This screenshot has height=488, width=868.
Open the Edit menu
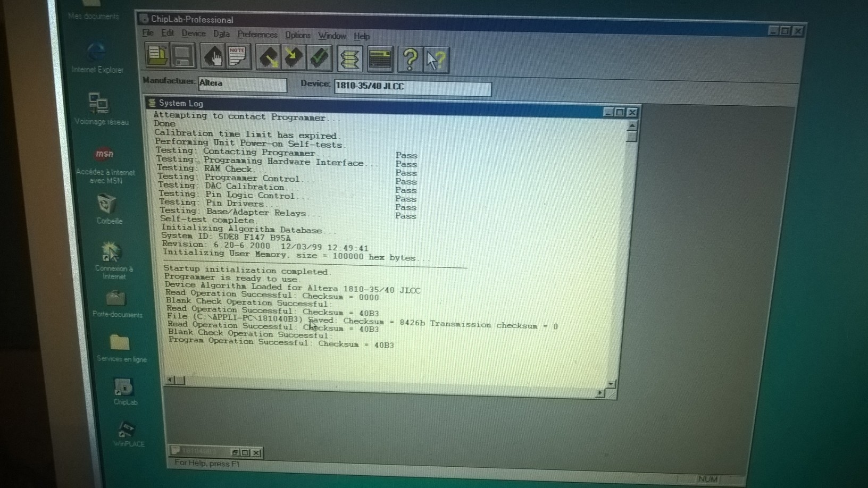168,33
